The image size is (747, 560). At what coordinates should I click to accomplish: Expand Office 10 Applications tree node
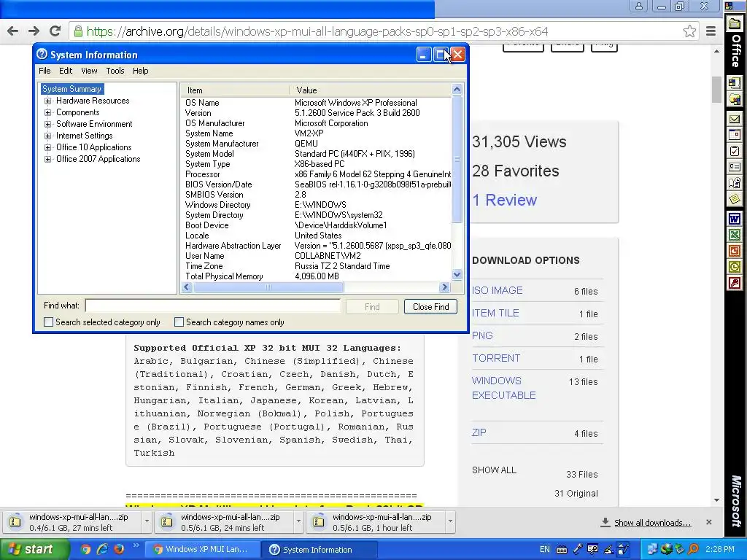(x=47, y=147)
